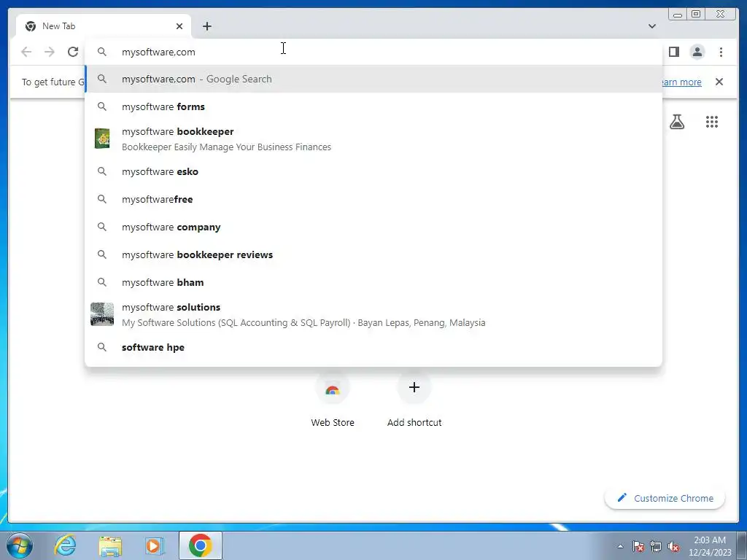747x560 pixels.
Task: Select the New Tab tab
Action: coord(104,26)
